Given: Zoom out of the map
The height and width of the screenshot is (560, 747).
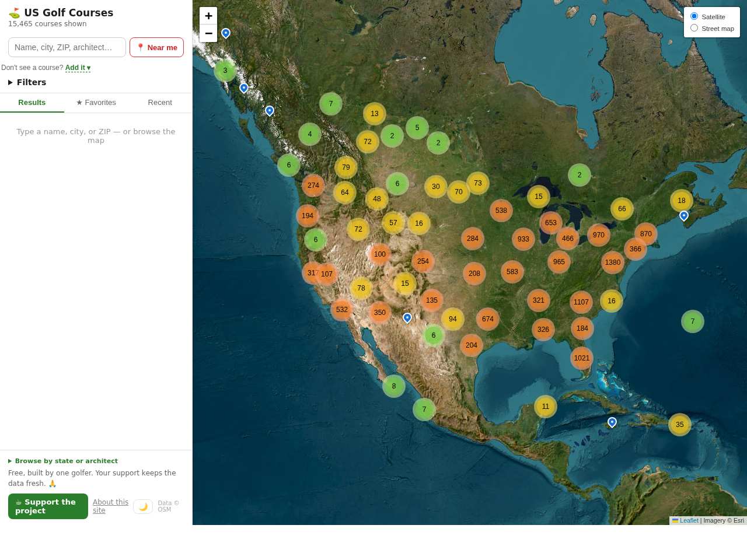Looking at the screenshot, I should click(x=208, y=33).
